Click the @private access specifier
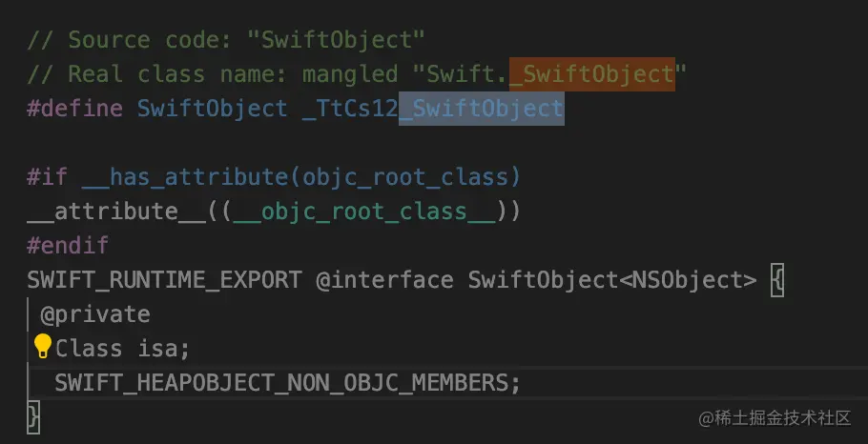 tap(95, 314)
